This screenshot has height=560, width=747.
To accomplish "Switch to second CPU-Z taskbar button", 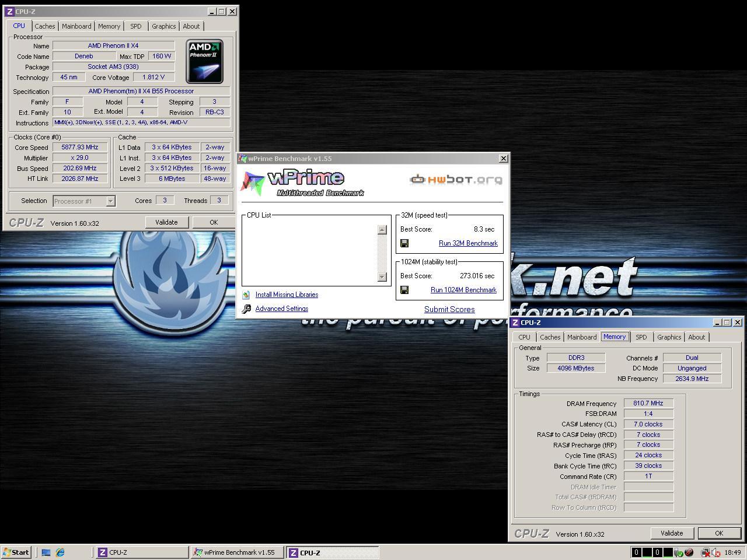I will [x=333, y=552].
